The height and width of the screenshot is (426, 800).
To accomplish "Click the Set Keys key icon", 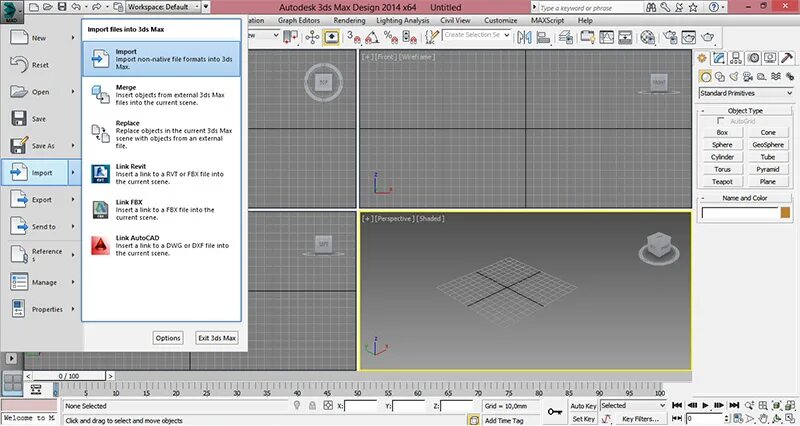I will [x=555, y=411].
